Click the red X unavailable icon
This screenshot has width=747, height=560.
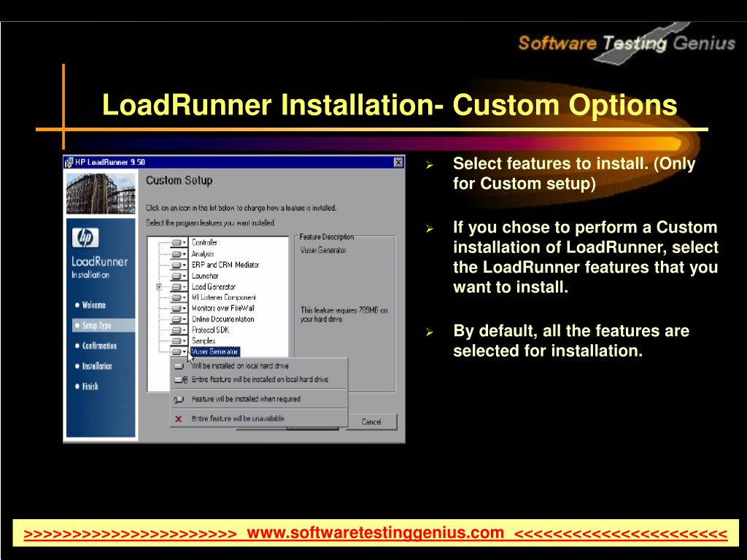178,419
